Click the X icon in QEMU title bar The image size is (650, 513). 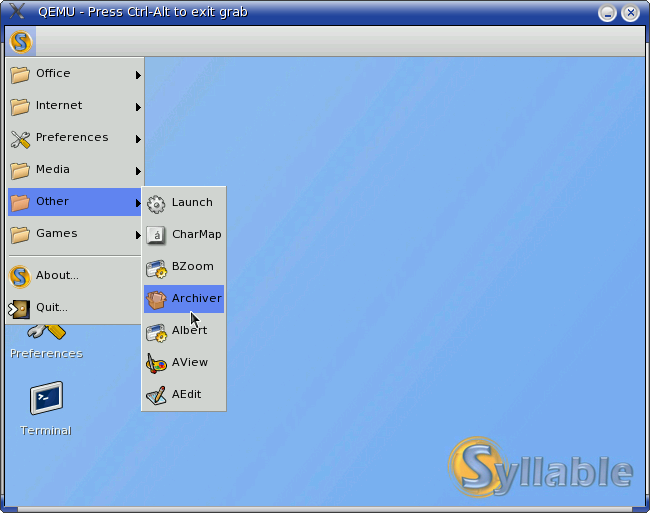[x=17, y=11]
